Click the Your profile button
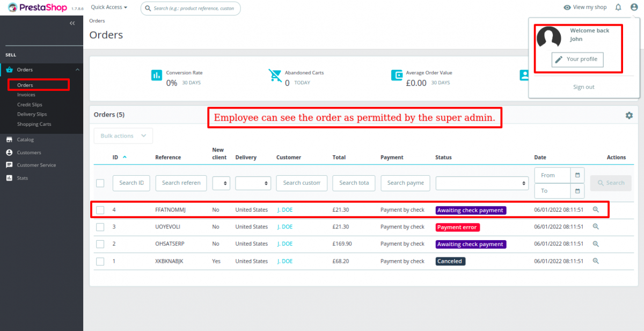Viewport: 644px width, 331px height. (577, 60)
